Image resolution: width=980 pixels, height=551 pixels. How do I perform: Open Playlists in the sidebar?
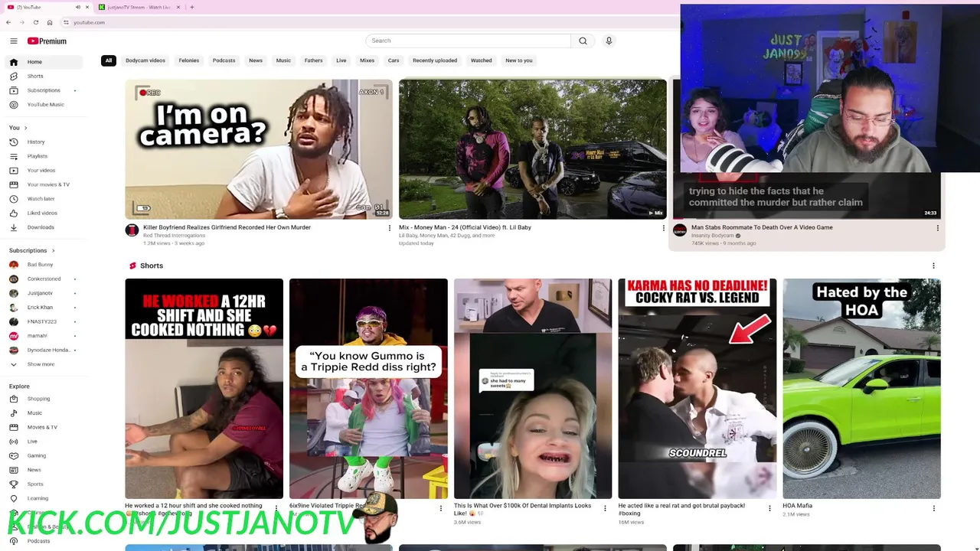point(46,156)
